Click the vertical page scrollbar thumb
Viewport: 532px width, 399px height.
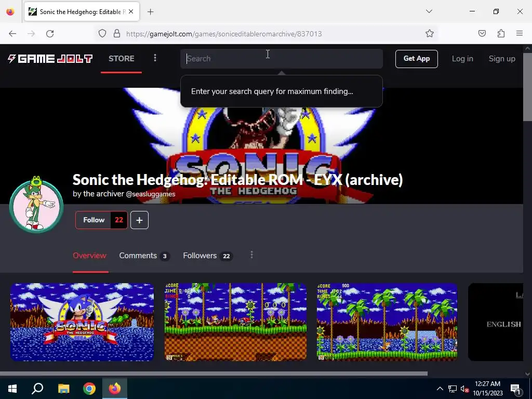point(527,87)
